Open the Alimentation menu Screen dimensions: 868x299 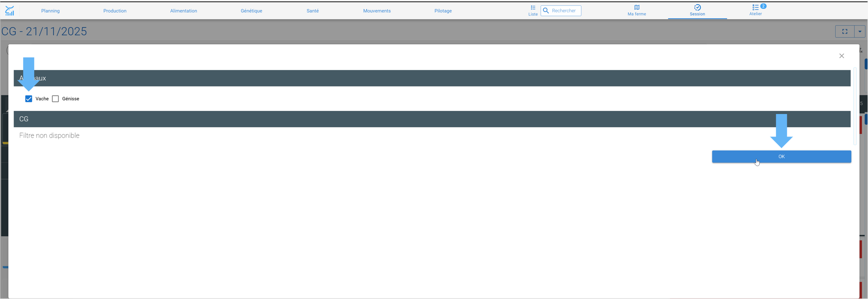click(183, 11)
